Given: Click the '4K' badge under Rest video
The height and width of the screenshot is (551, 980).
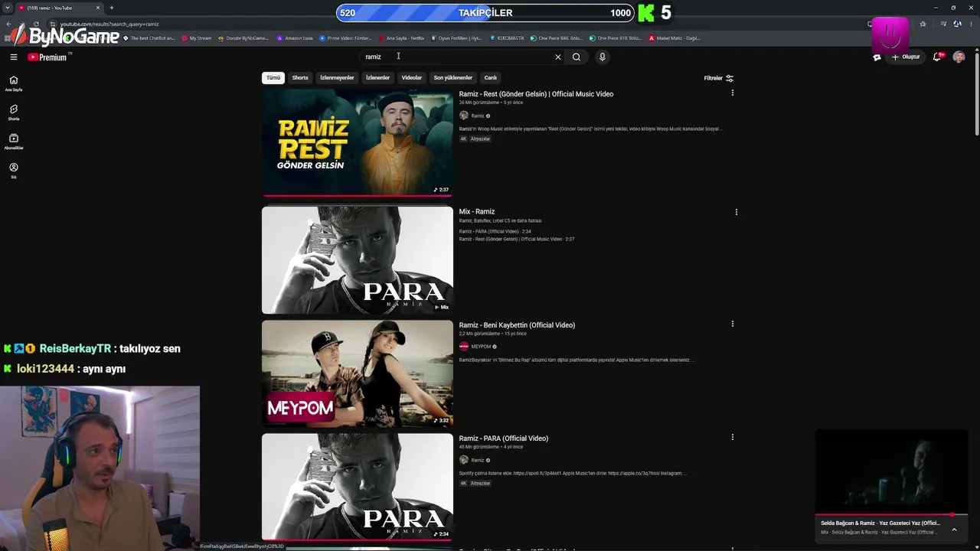Looking at the screenshot, I should coord(463,139).
